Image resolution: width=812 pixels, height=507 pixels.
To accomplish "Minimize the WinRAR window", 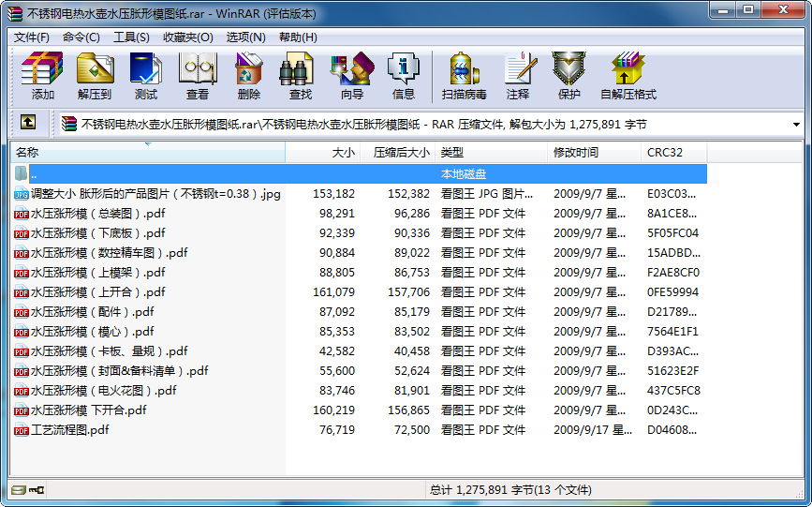I will 723,10.
